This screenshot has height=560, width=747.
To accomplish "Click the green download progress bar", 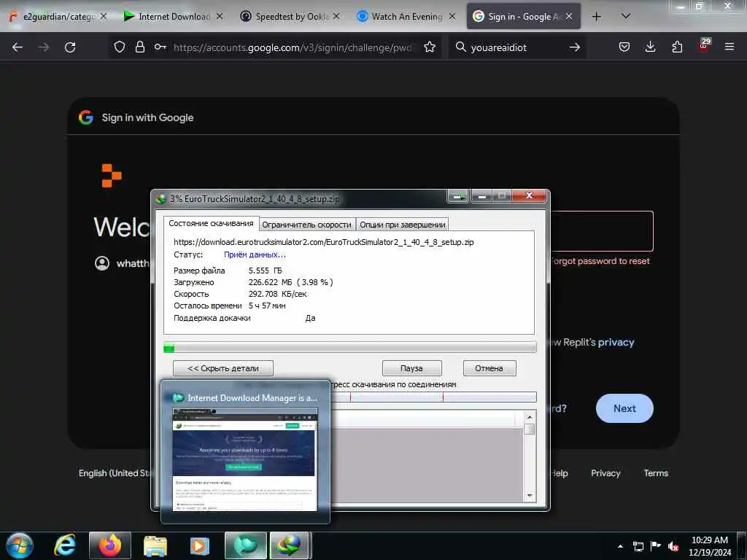I will 349,348.
